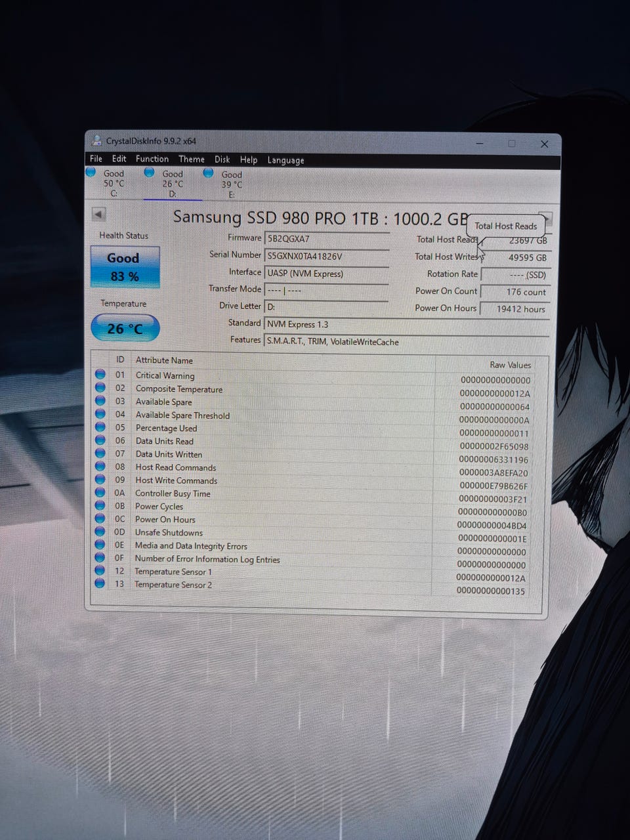Open the Edit menu
The width and height of the screenshot is (630, 840).
point(119,158)
